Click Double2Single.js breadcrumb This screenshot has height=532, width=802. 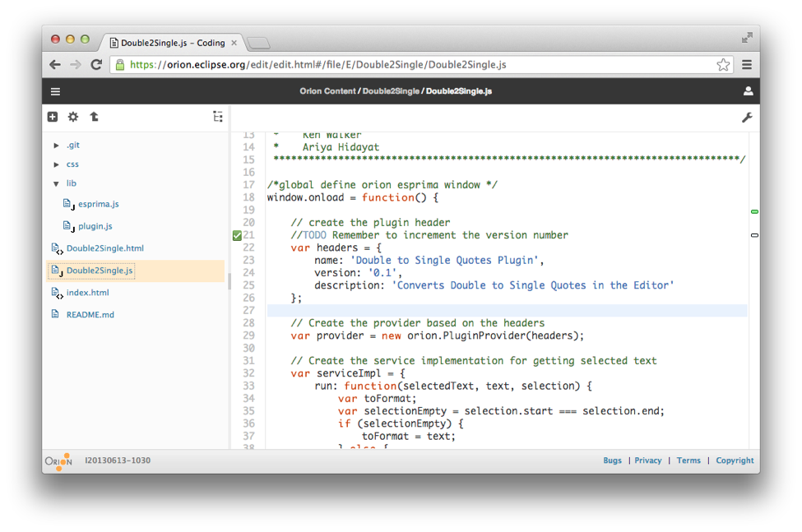(x=459, y=91)
